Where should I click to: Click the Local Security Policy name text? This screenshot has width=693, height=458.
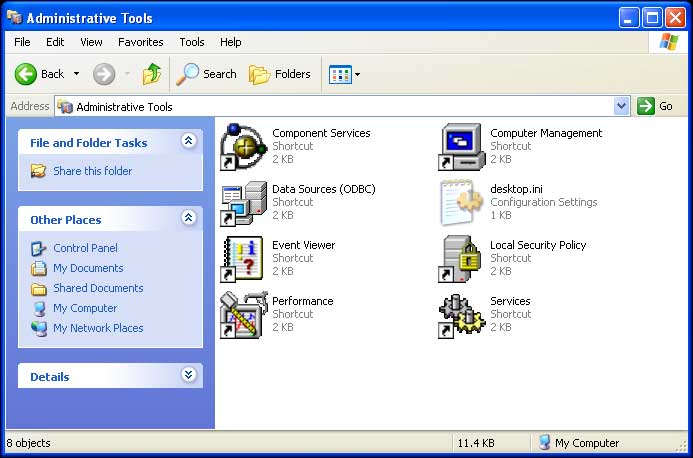(538, 245)
